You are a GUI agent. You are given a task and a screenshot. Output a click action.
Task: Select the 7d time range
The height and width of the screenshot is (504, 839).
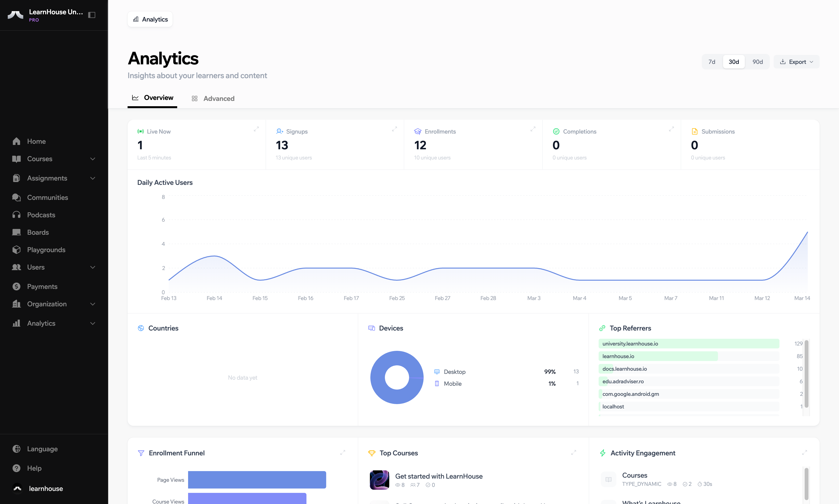pyautogui.click(x=712, y=62)
